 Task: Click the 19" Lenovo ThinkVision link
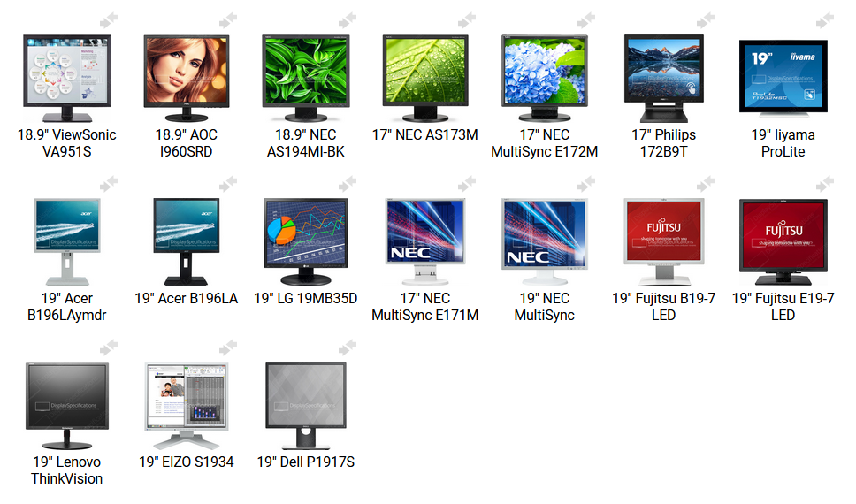[x=67, y=470]
